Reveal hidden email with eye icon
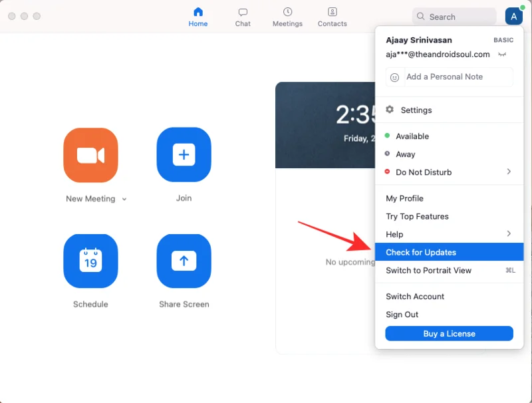The height and width of the screenshot is (403, 532). (503, 55)
